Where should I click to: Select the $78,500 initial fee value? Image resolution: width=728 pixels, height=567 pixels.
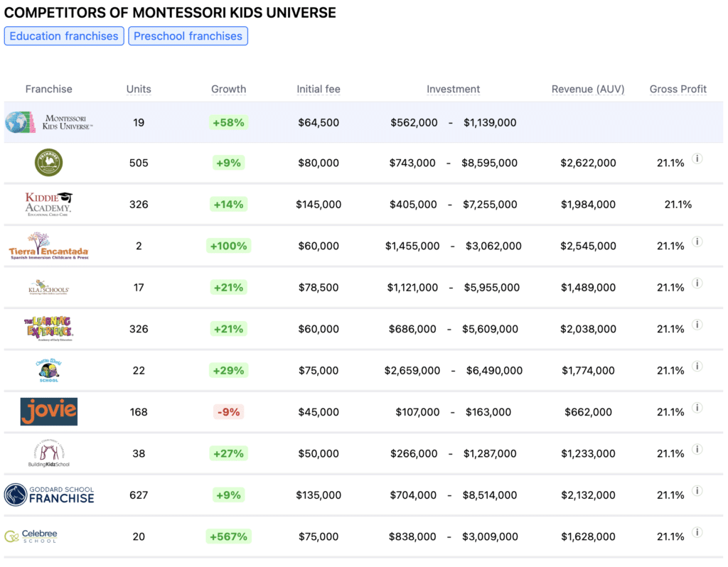pos(318,287)
